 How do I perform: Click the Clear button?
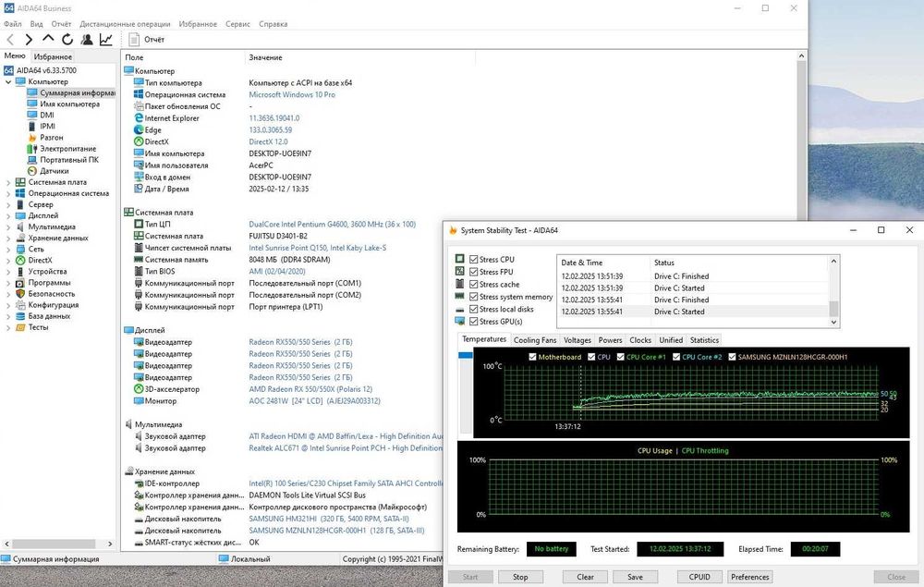point(585,577)
